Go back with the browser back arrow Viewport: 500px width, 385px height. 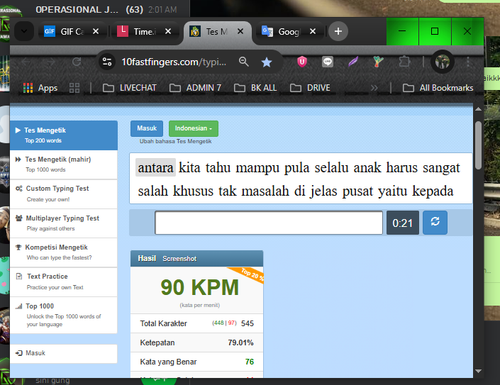point(26,62)
